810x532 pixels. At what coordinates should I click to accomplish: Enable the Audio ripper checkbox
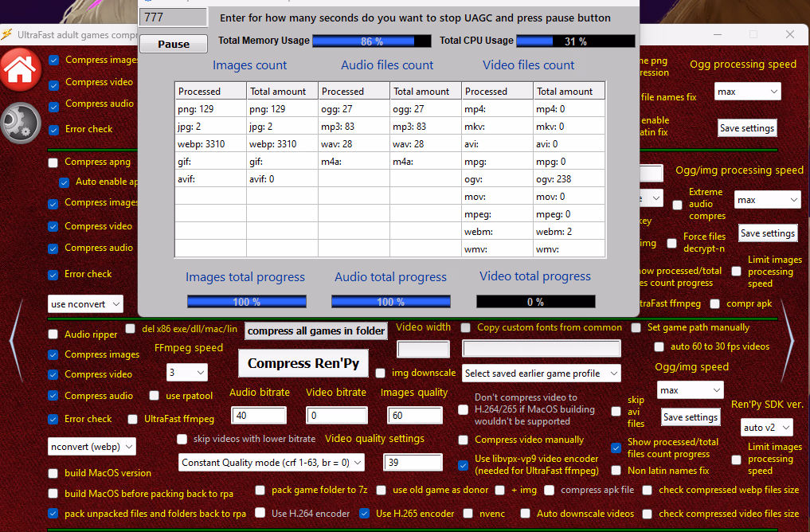point(53,334)
